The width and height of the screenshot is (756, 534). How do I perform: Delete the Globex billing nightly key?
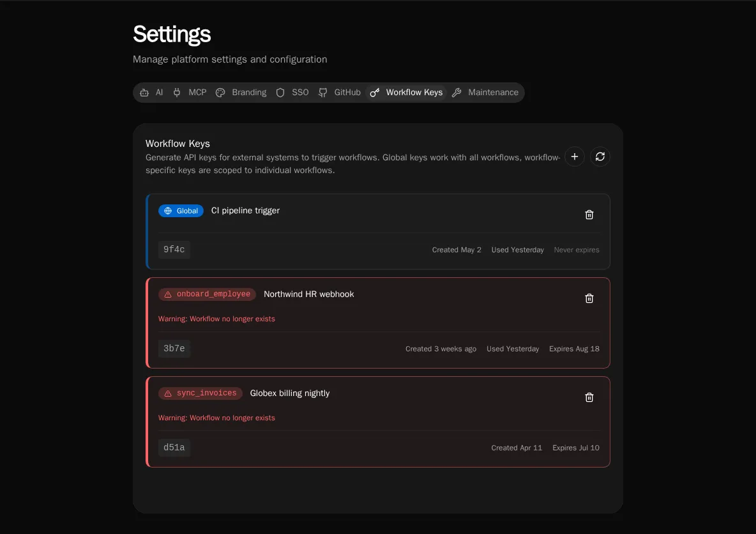(x=589, y=397)
